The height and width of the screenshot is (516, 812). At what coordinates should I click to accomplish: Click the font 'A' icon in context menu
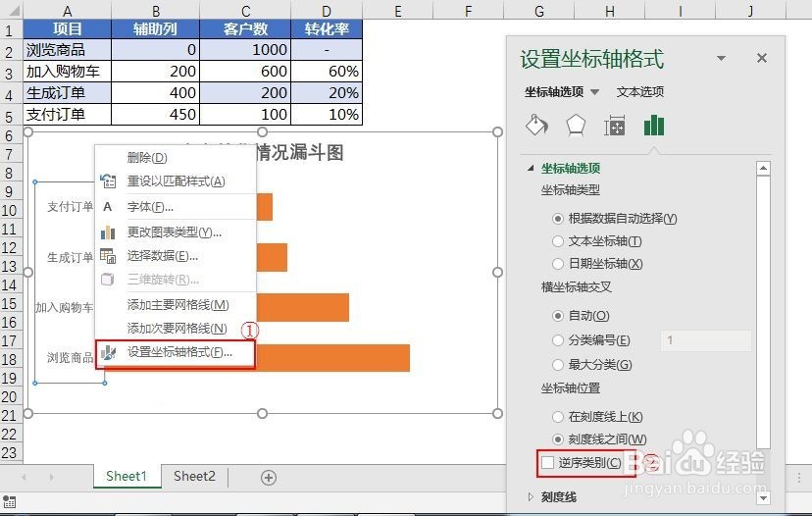pyautogui.click(x=107, y=207)
